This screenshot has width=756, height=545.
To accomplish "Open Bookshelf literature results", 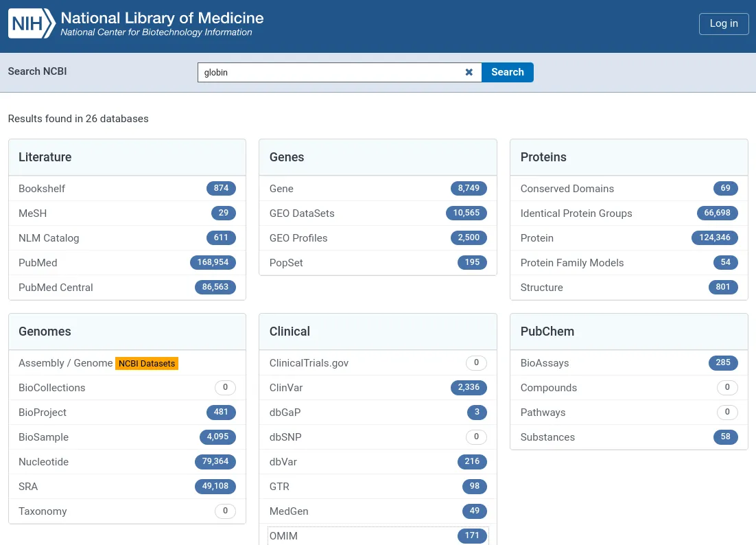I will (x=42, y=188).
